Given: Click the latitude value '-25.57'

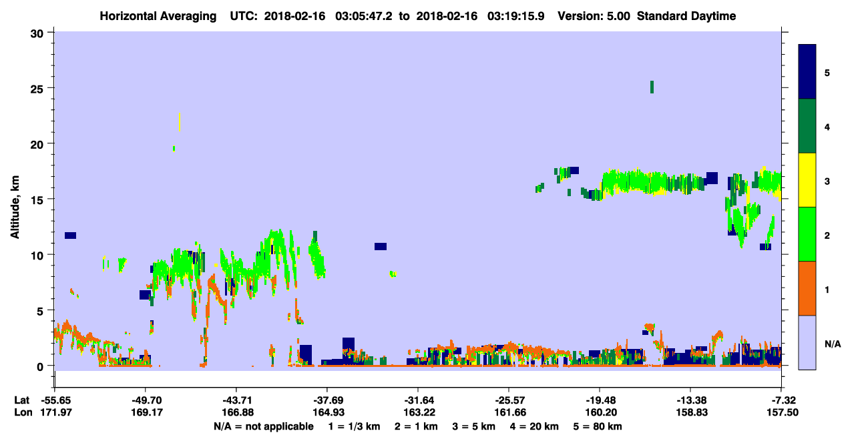Looking at the screenshot, I should pos(509,400).
